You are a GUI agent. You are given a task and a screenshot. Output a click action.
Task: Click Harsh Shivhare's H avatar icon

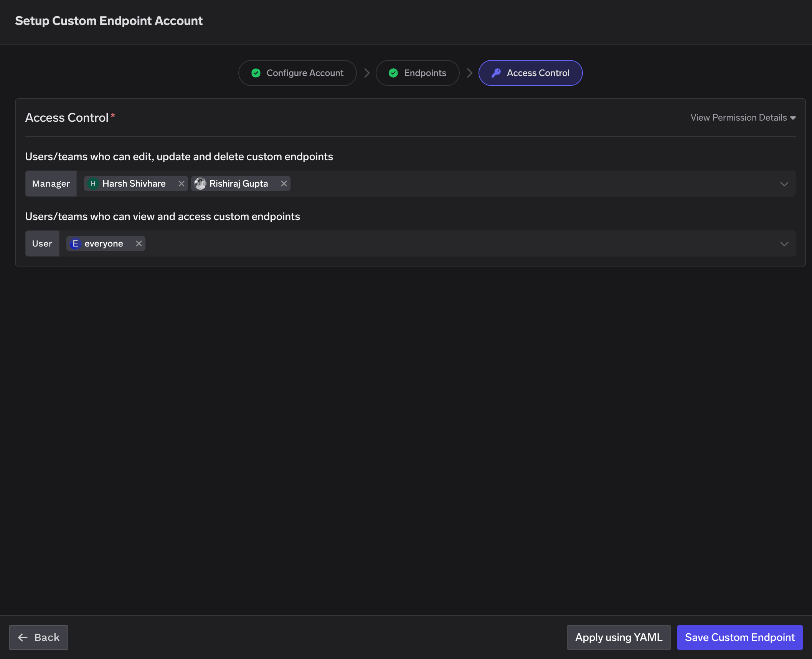click(93, 184)
